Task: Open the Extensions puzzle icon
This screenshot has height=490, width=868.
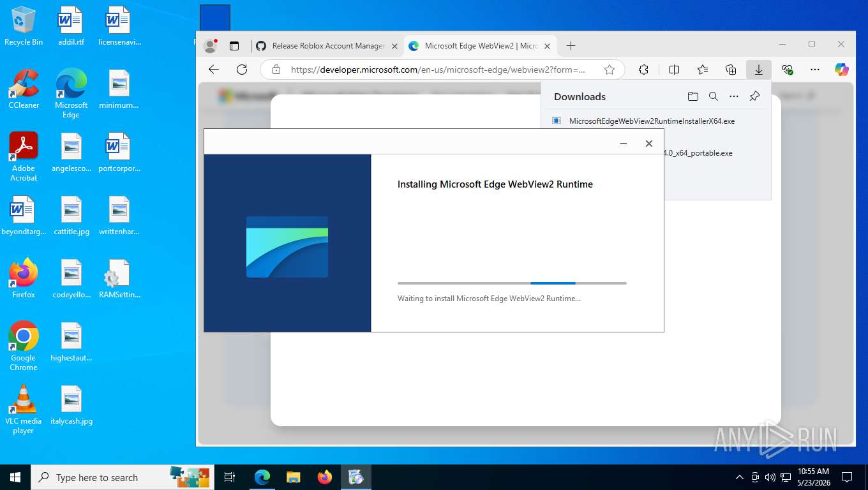Action: point(643,70)
